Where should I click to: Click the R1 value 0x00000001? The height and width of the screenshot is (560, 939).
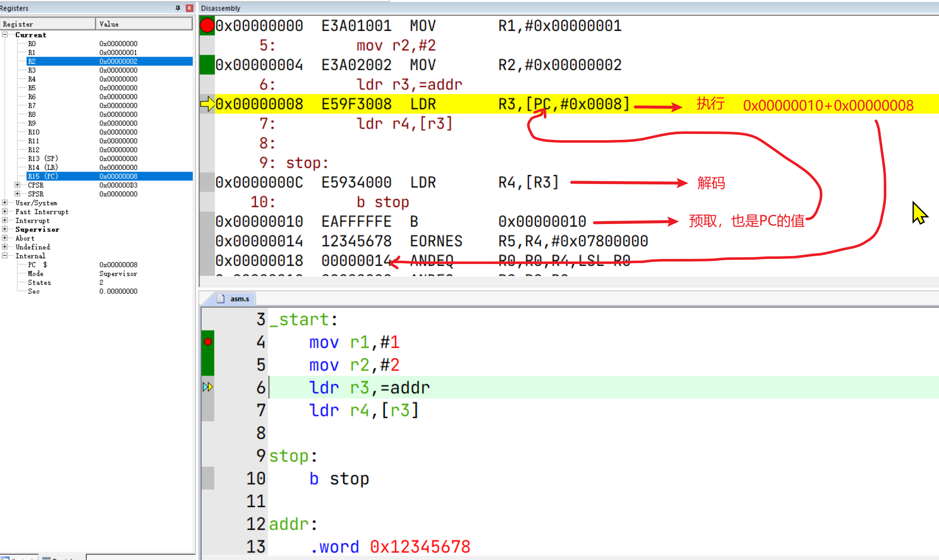click(118, 52)
